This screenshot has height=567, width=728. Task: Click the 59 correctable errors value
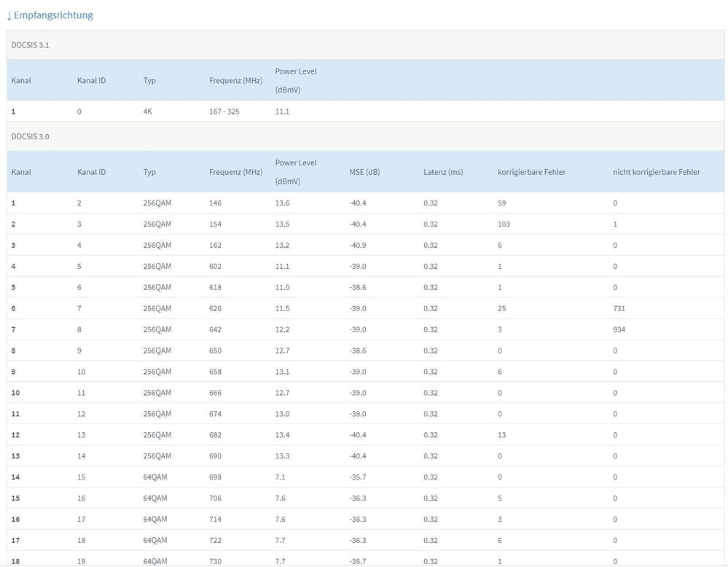click(x=501, y=203)
